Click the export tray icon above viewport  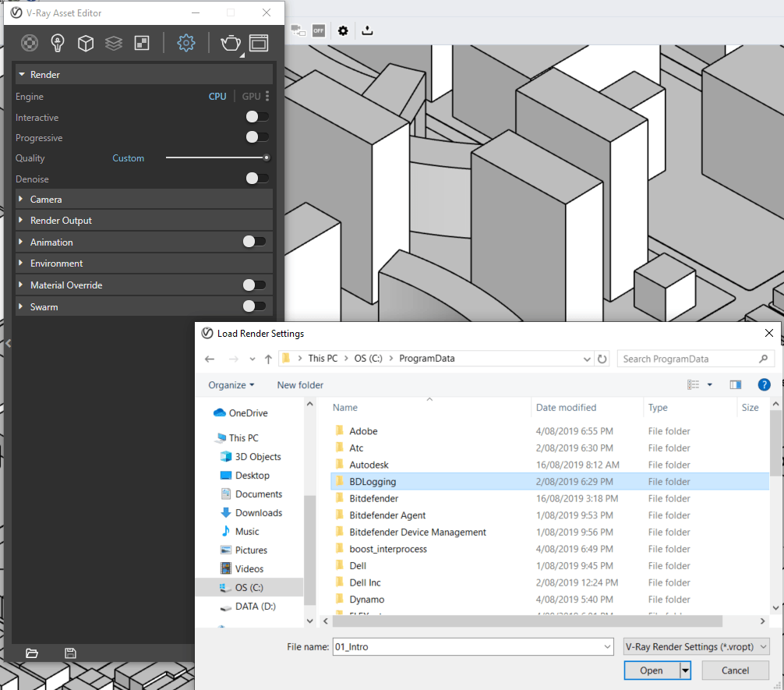[367, 30]
